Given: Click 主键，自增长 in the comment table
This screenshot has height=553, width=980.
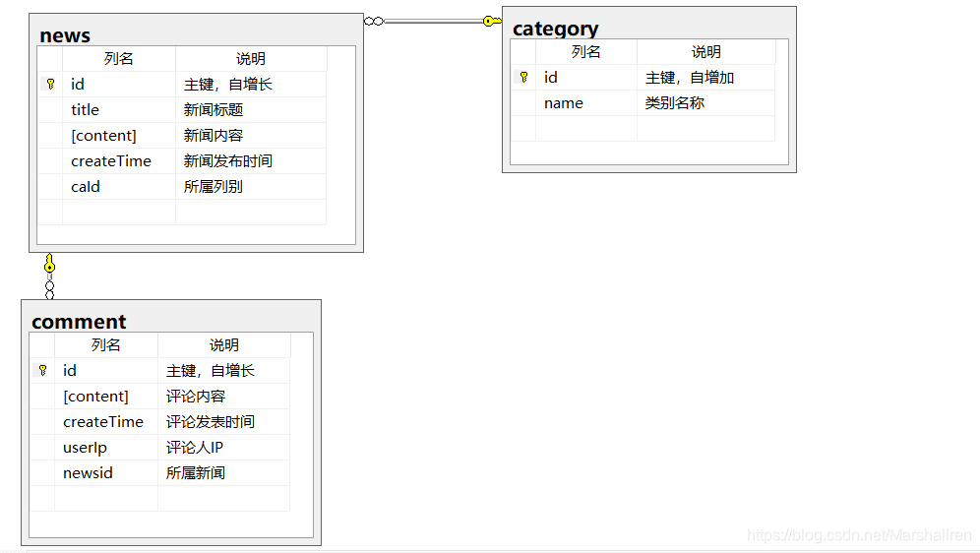Looking at the screenshot, I should point(211,371).
